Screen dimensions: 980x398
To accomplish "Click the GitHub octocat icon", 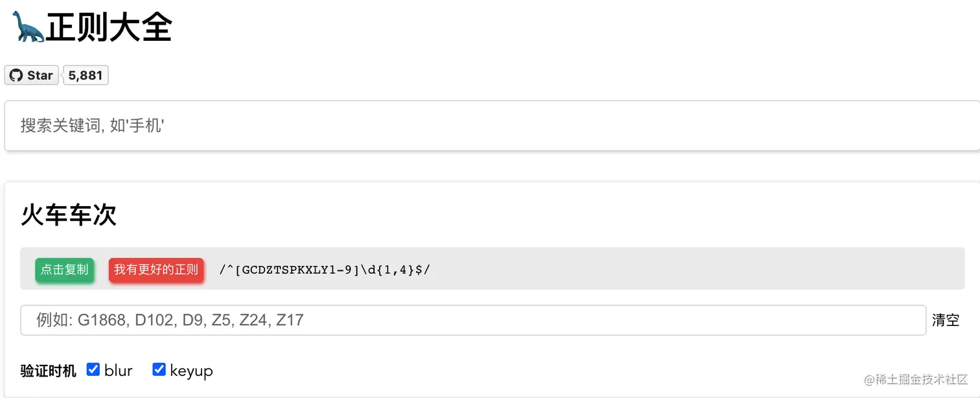I will [x=16, y=75].
